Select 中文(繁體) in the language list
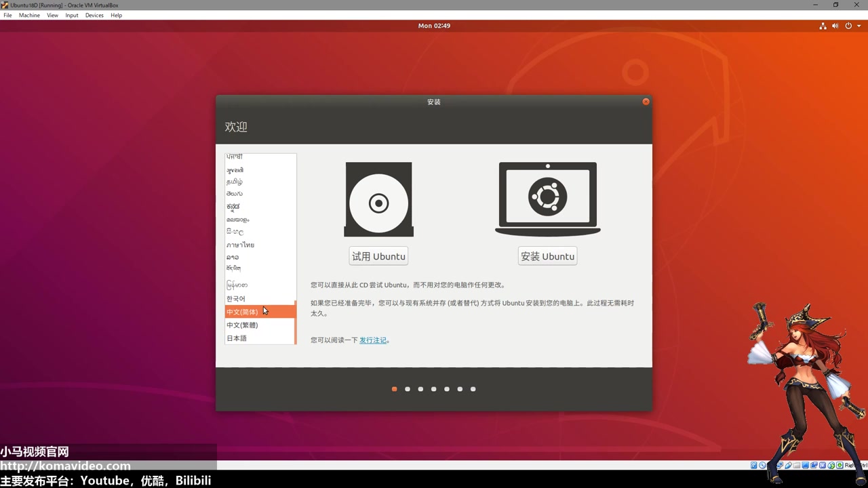 click(242, 325)
